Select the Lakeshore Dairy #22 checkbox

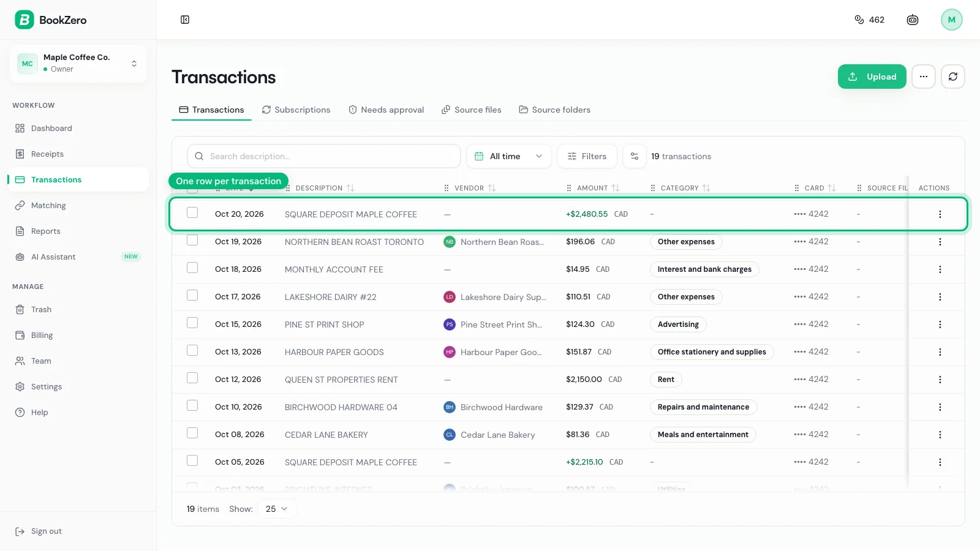click(x=192, y=295)
